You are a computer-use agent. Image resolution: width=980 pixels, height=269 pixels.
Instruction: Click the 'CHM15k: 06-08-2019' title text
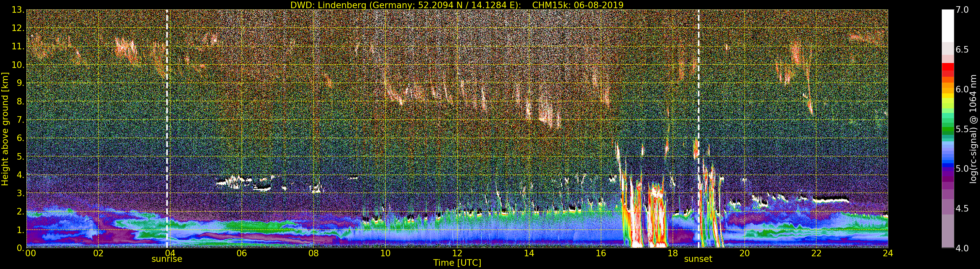tap(578, 5)
